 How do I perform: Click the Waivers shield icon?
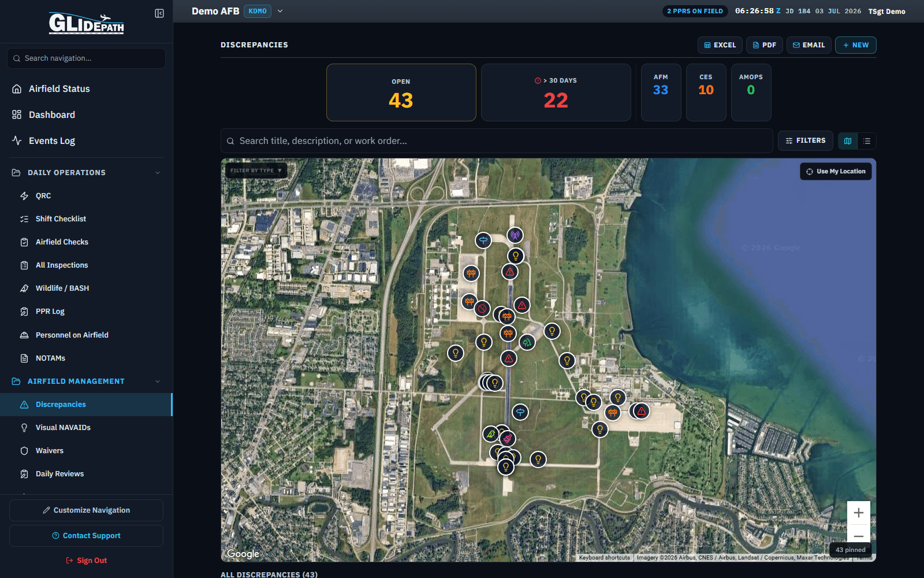(x=24, y=451)
